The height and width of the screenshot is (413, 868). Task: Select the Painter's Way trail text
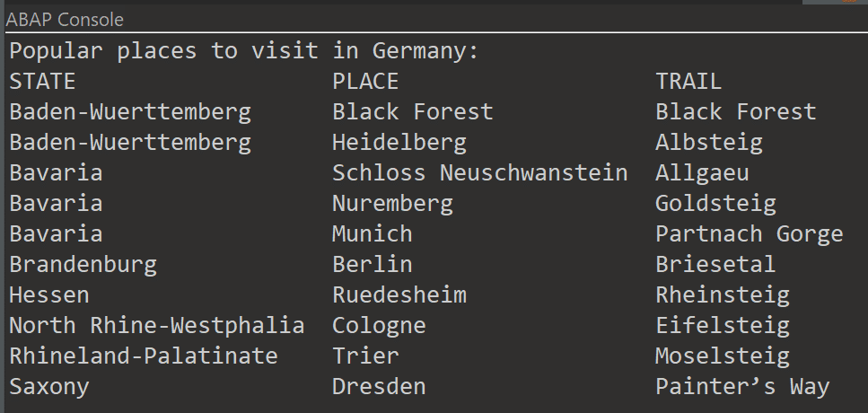click(x=742, y=386)
